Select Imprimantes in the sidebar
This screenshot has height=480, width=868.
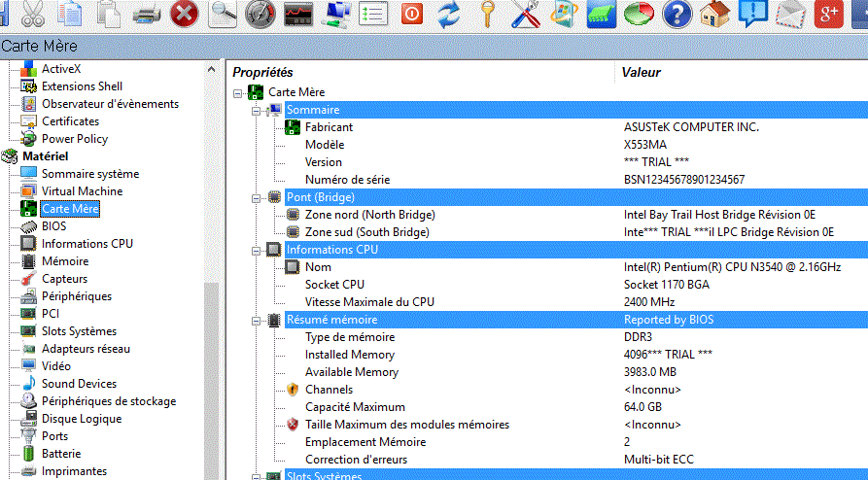coord(74,471)
